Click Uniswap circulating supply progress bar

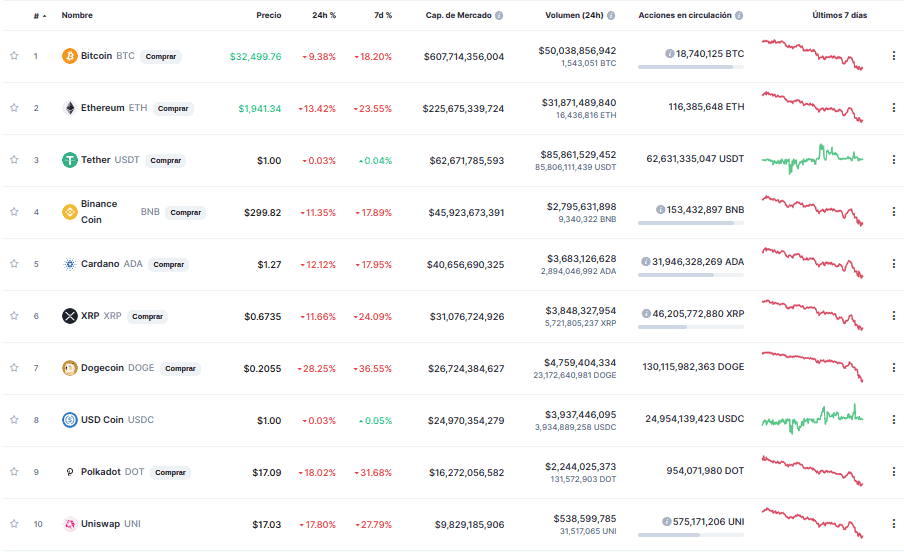(691, 535)
